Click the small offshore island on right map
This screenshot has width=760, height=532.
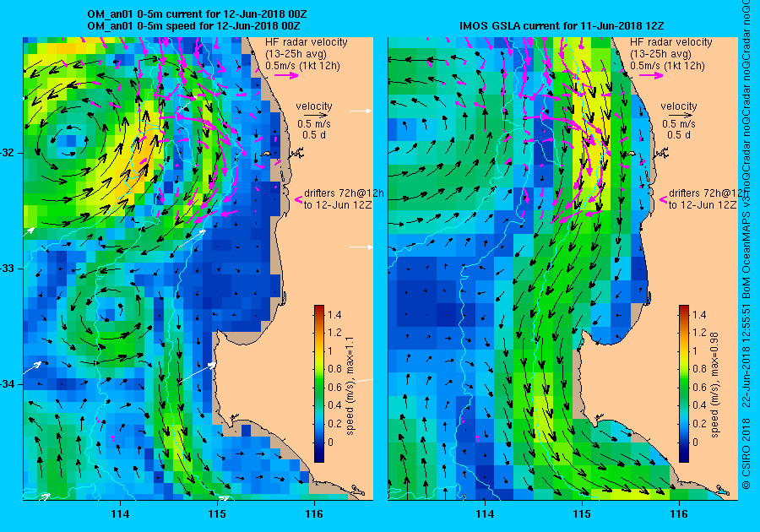(630, 154)
